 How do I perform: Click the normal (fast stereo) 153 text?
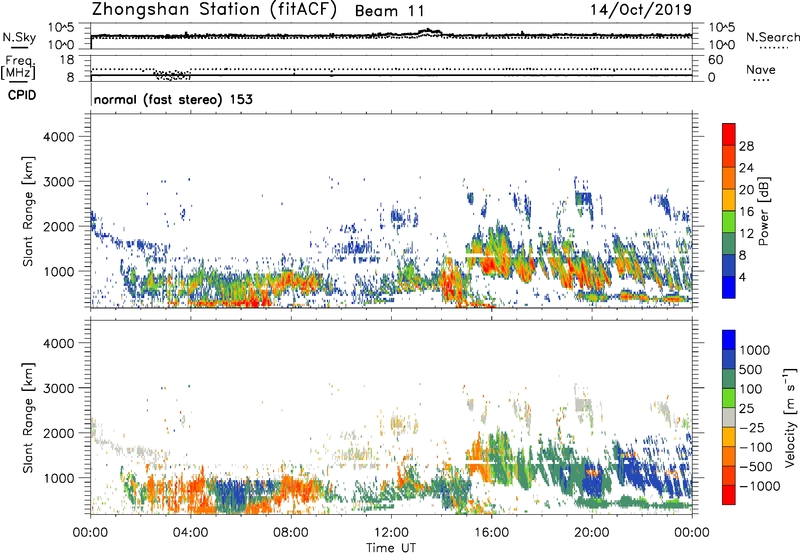tap(173, 99)
